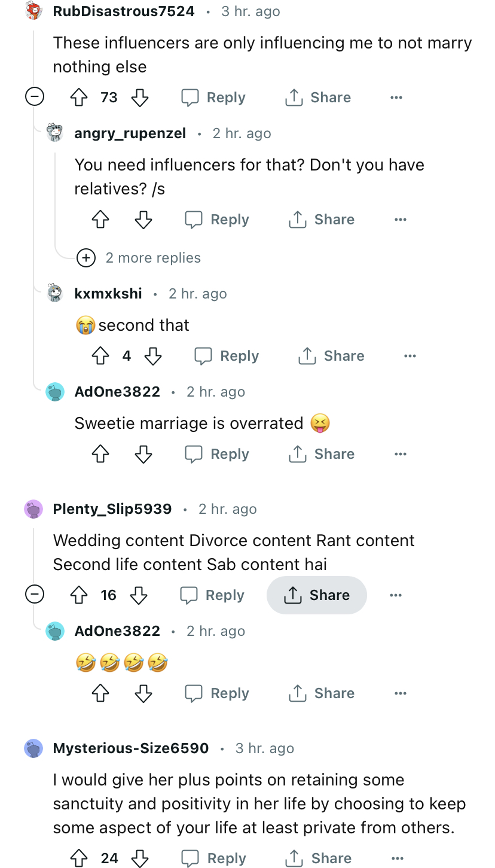This screenshot has height=868, width=495.
Task: Reply to the laughing emoji comment
Action: [217, 693]
